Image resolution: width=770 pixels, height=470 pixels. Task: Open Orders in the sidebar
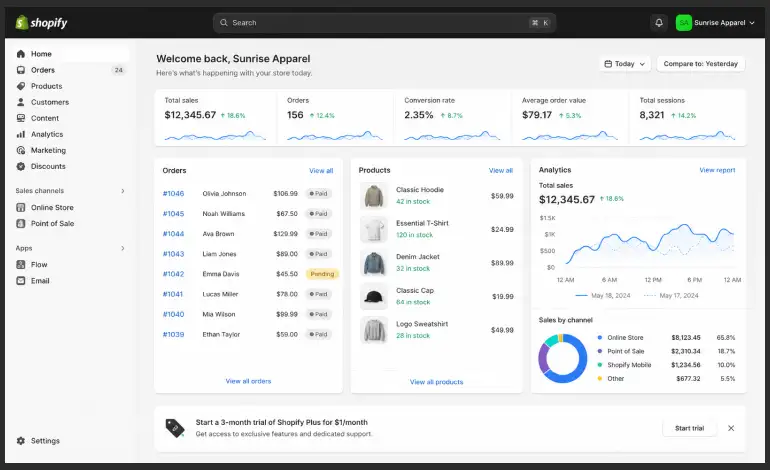click(71, 70)
